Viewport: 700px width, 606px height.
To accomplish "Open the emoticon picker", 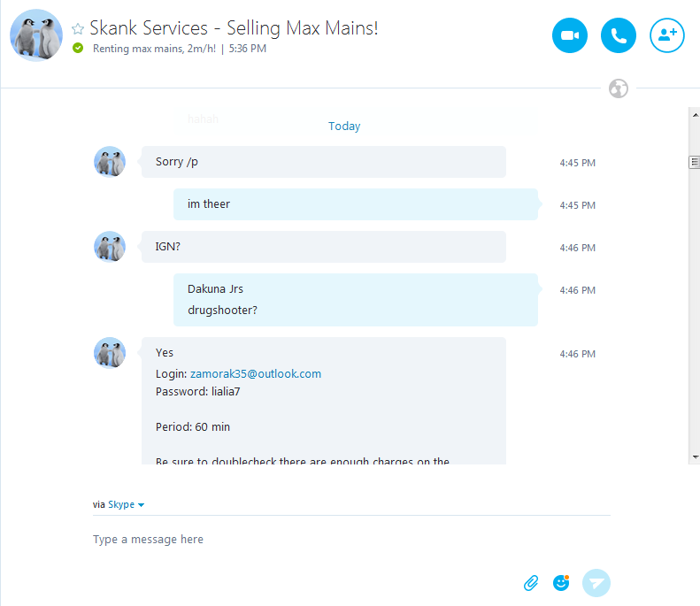I will (561, 582).
